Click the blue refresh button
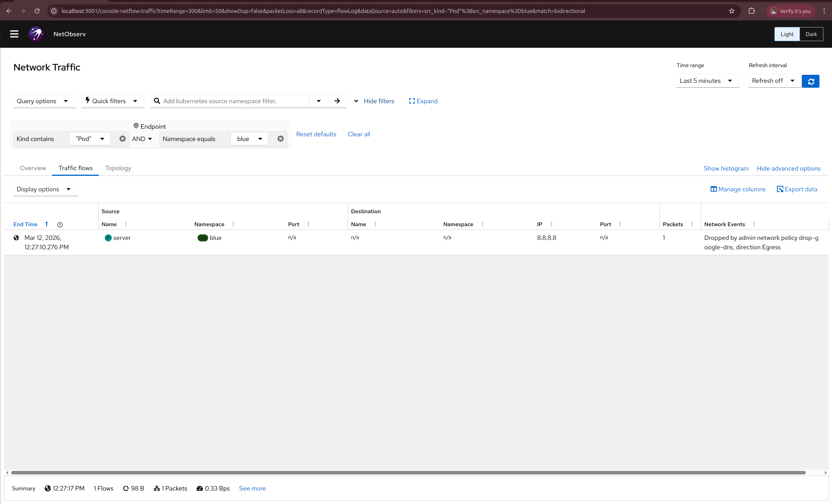The height and width of the screenshot is (504, 832). [x=810, y=81]
